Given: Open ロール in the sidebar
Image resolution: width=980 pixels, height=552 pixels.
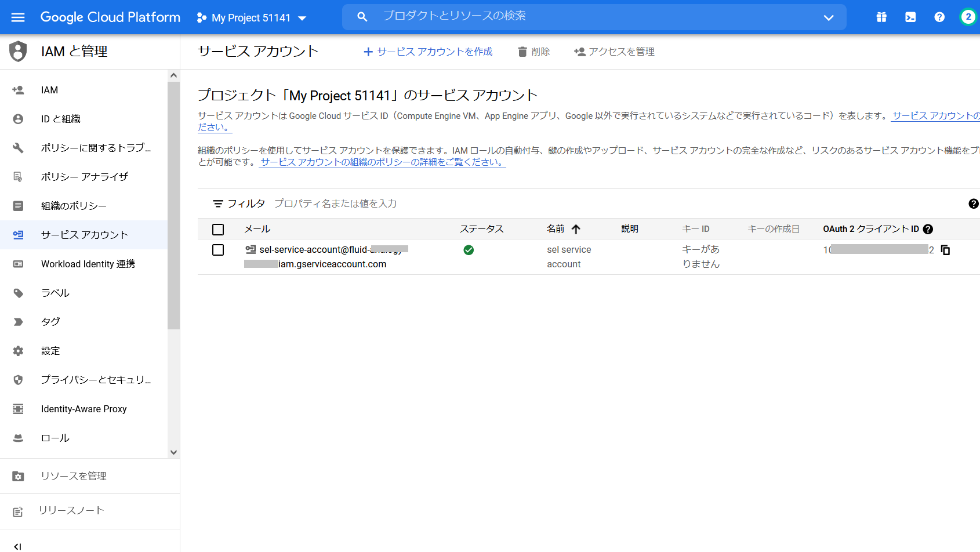Looking at the screenshot, I should pos(84,438).
